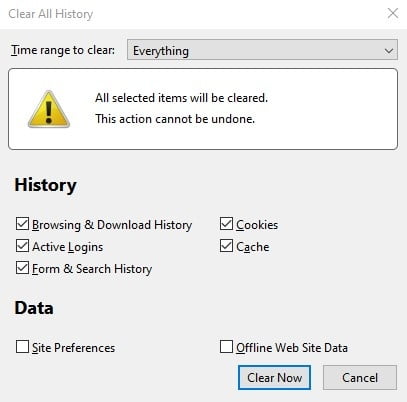This screenshot has height=402, width=407.
Task: Disable the Cookies checkbox
Action: pyautogui.click(x=226, y=224)
